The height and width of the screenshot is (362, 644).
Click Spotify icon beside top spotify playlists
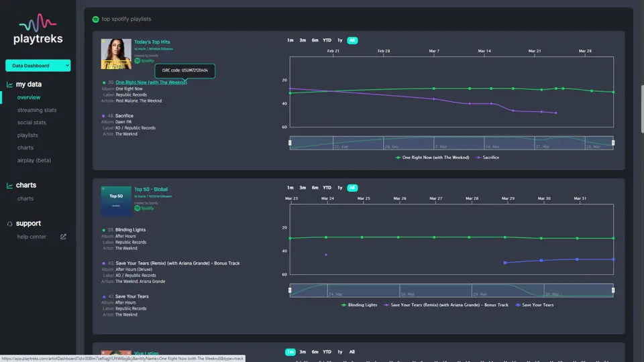(x=96, y=19)
